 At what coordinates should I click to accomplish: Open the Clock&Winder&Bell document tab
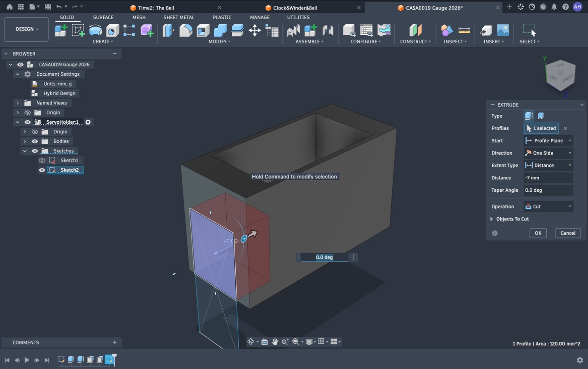pos(295,8)
